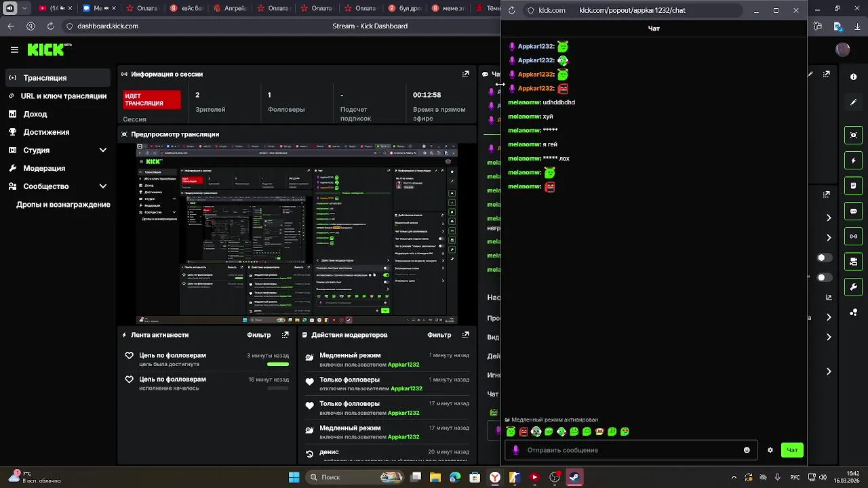Click the three-dots cluster icon in the sidebar

tap(854, 312)
